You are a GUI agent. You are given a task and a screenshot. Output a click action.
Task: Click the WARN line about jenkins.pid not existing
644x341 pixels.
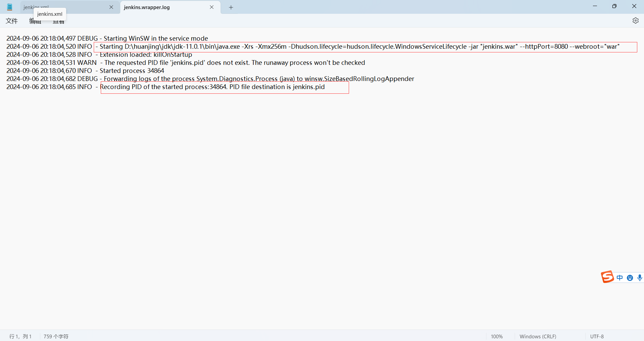[185, 62]
